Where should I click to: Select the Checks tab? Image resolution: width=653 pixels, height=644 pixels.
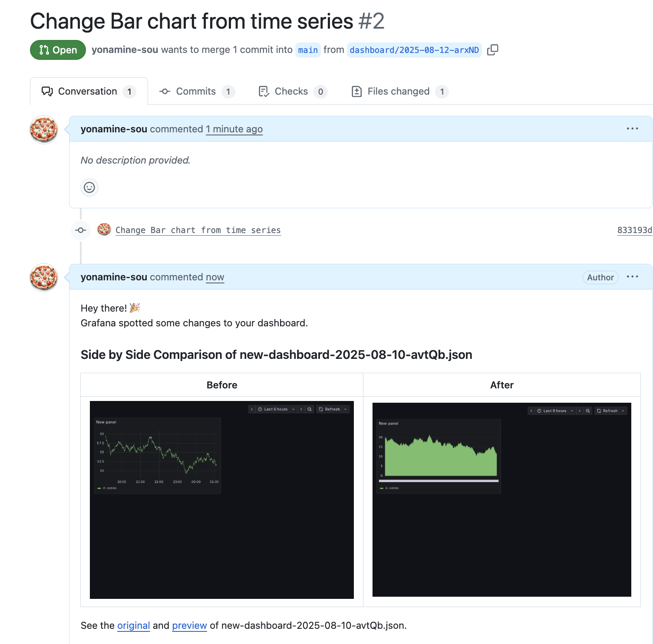click(292, 92)
